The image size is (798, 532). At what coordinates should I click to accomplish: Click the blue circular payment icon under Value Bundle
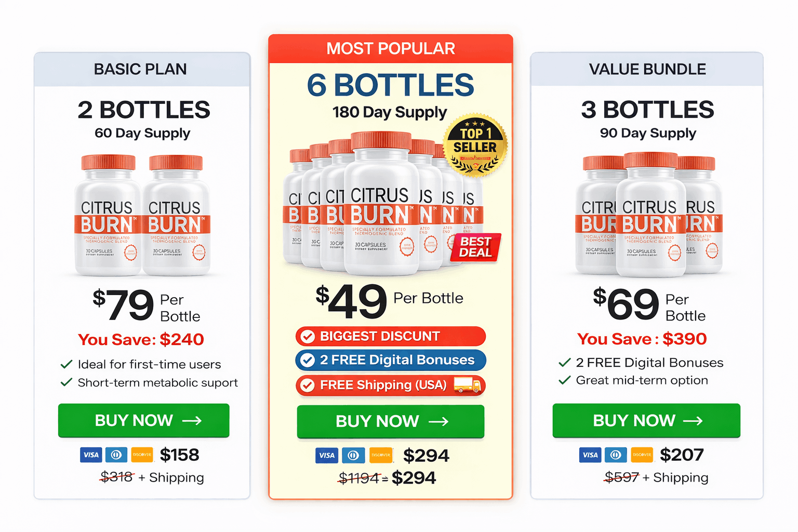[616, 455]
